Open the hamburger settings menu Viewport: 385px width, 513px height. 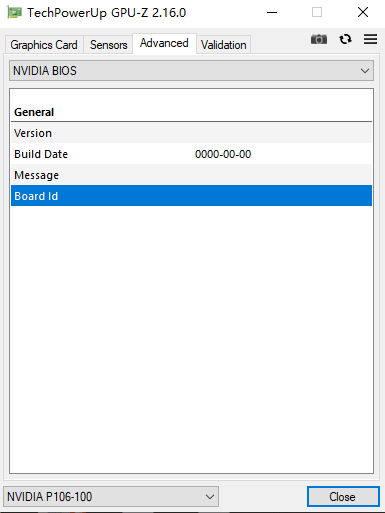[x=370, y=39]
